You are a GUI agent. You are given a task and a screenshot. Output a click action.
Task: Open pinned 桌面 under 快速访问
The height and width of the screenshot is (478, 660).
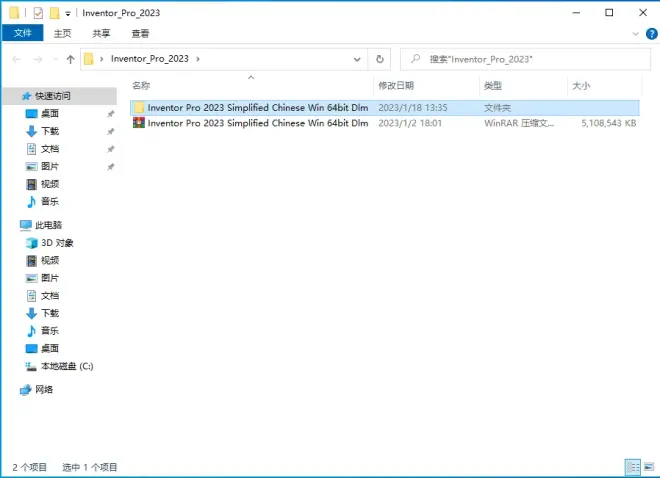click(x=50, y=114)
